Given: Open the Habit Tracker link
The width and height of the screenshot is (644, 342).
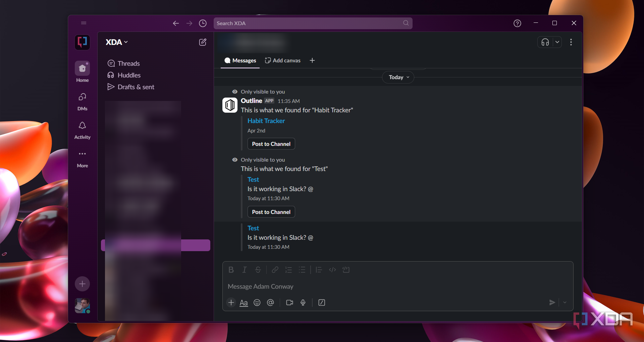Looking at the screenshot, I should (x=266, y=121).
